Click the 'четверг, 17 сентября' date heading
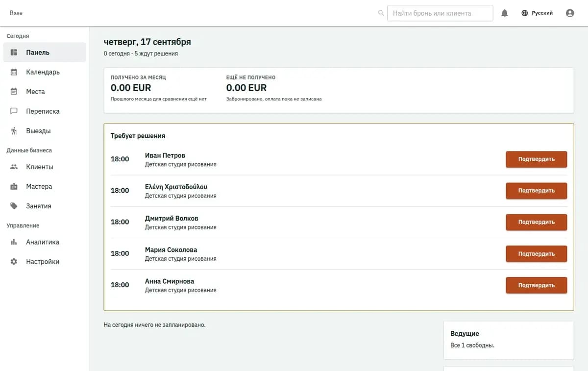This screenshot has width=588, height=371. click(147, 42)
